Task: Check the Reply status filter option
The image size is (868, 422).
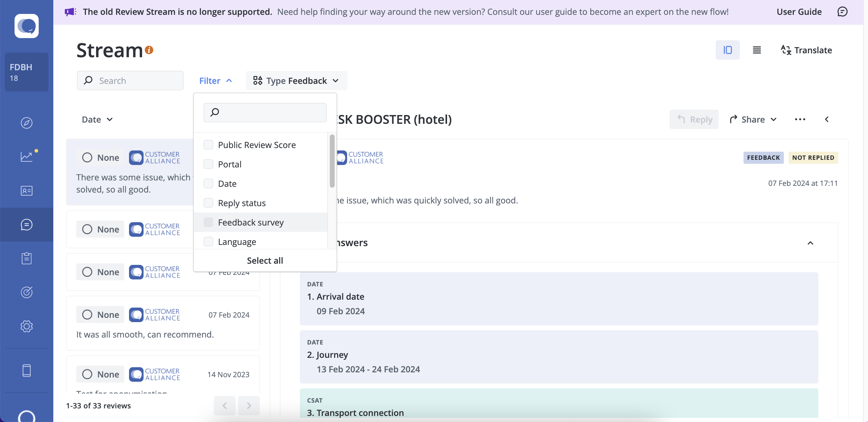Action: (x=208, y=203)
